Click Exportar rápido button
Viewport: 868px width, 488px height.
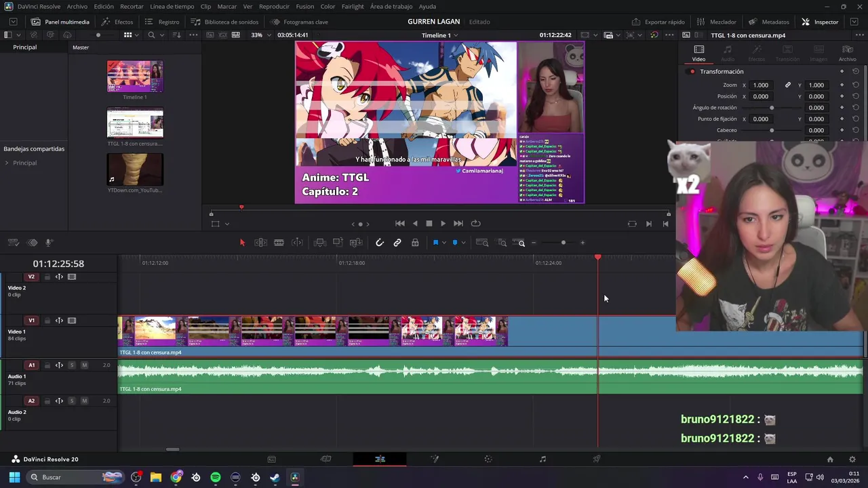pos(658,22)
